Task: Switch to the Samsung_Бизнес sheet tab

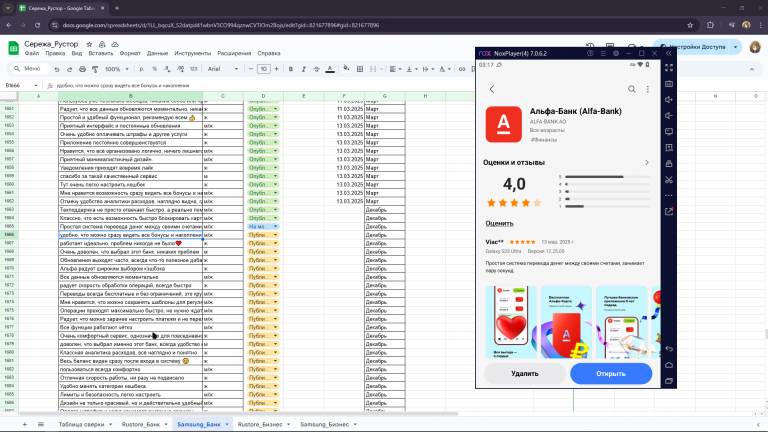Action: (x=324, y=424)
